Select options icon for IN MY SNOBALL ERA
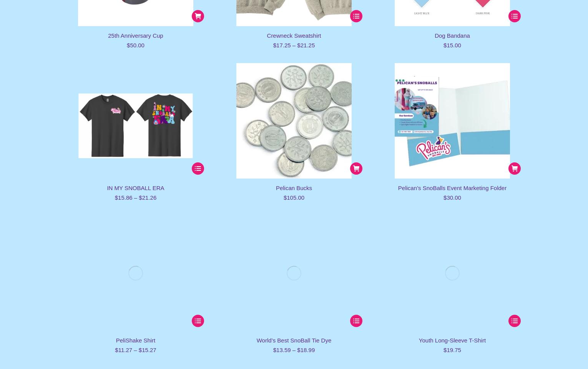588x369 pixels. (198, 169)
